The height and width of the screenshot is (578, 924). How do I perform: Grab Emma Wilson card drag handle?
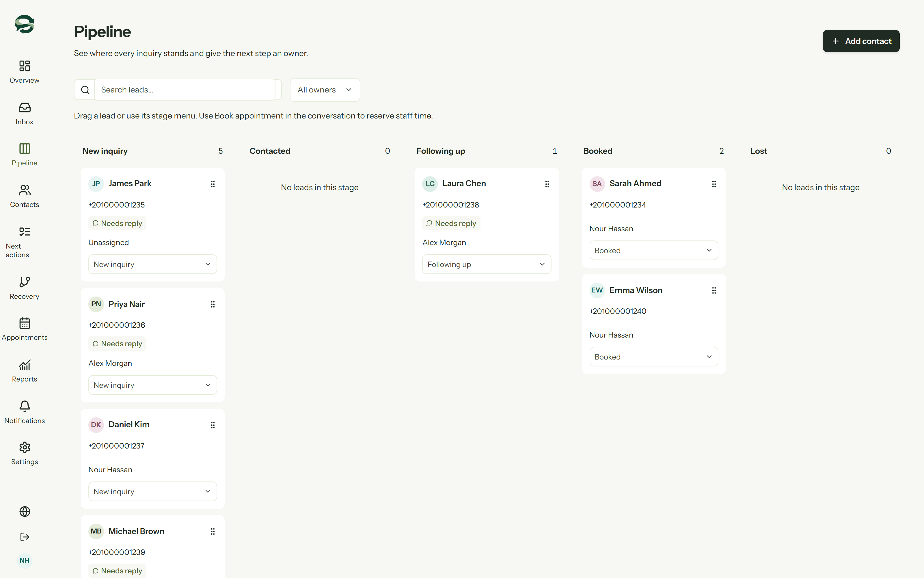[714, 290]
